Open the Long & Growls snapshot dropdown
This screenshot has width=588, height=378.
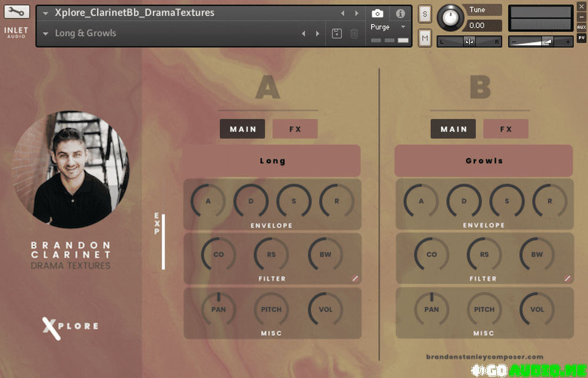pyautogui.click(x=46, y=34)
